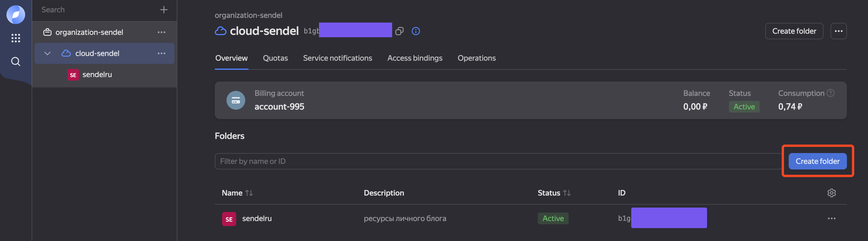Open the Operations tab
The width and height of the screenshot is (868, 241).
(x=476, y=58)
